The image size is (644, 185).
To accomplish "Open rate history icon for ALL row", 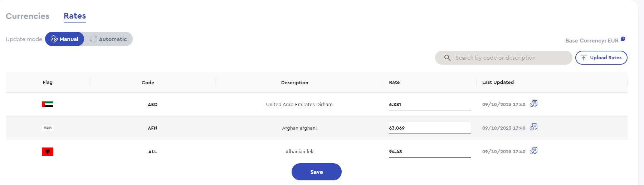I will pos(533,151).
